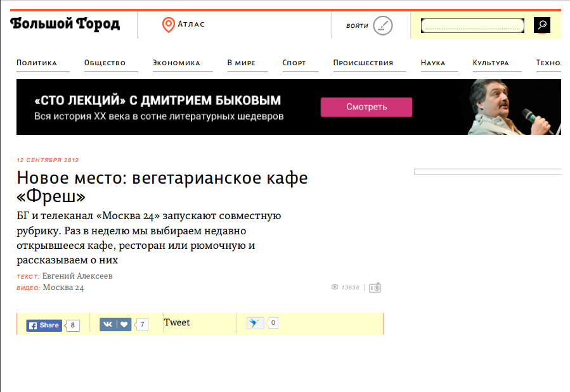
Task: Open the Наука section
Action: tap(433, 63)
